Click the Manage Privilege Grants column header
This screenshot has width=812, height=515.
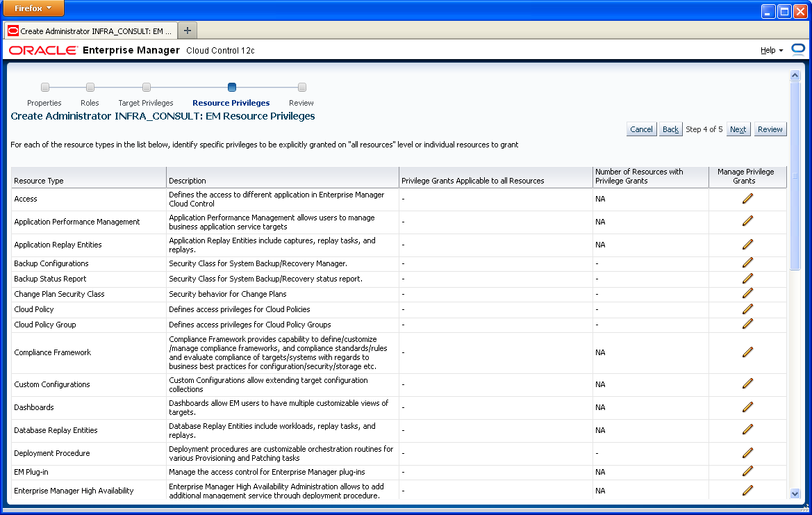pos(747,178)
